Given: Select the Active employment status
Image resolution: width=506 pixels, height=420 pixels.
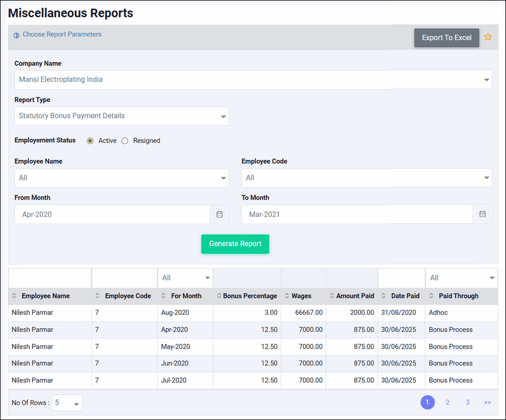Looking at the screenshot, I should [90, 141].
